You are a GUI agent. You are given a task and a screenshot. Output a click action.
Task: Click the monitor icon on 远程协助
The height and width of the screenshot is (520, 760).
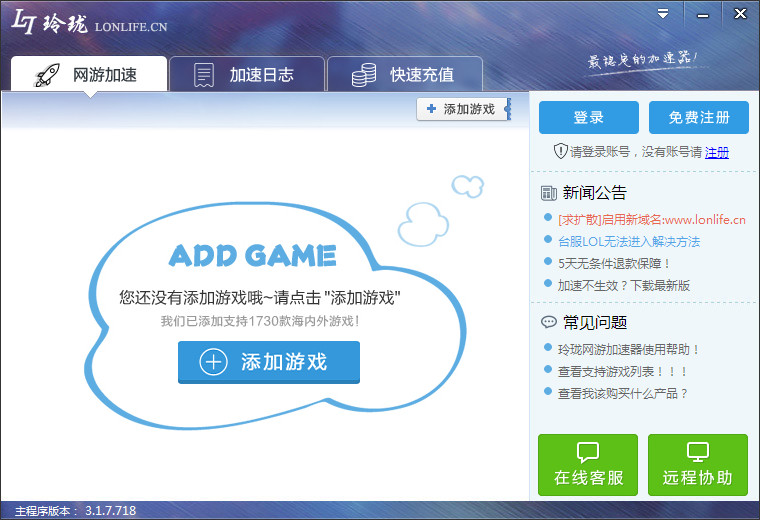coord(698,452)
